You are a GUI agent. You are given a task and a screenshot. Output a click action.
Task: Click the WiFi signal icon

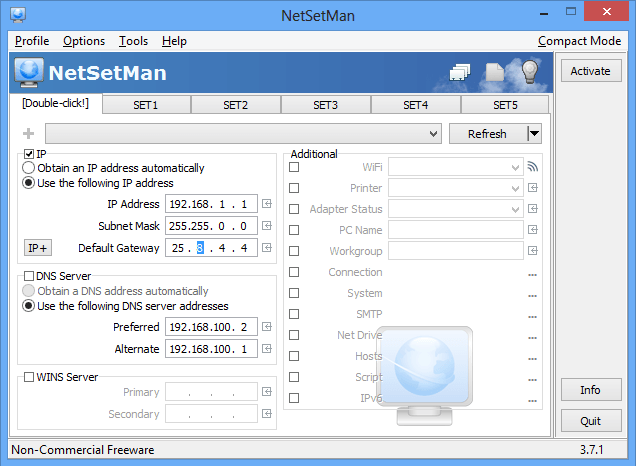coord(533,166)
